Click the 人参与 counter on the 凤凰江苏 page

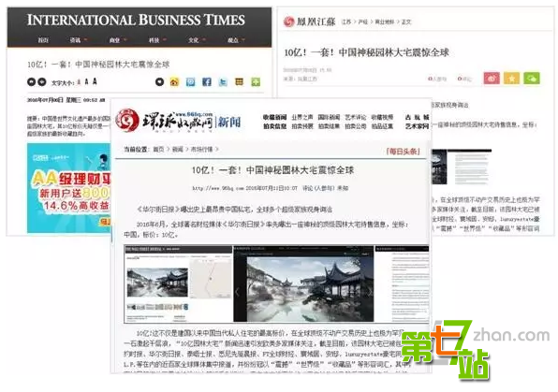[437, 79]
